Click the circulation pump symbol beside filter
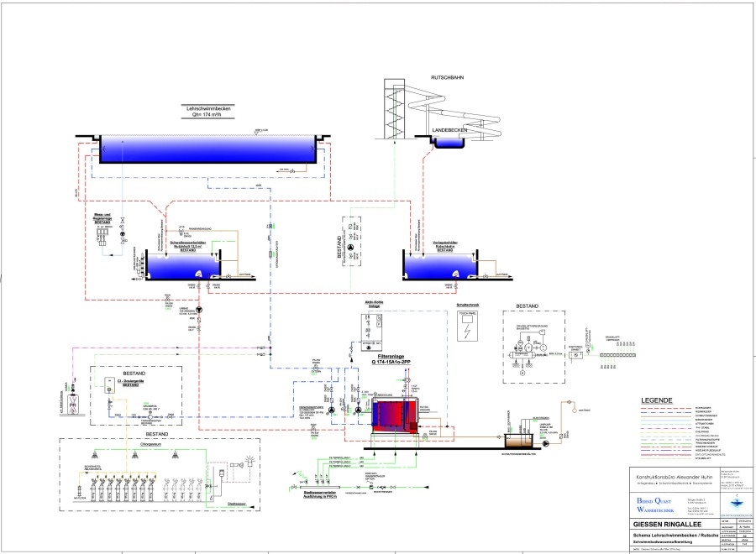 click(358, 411)
